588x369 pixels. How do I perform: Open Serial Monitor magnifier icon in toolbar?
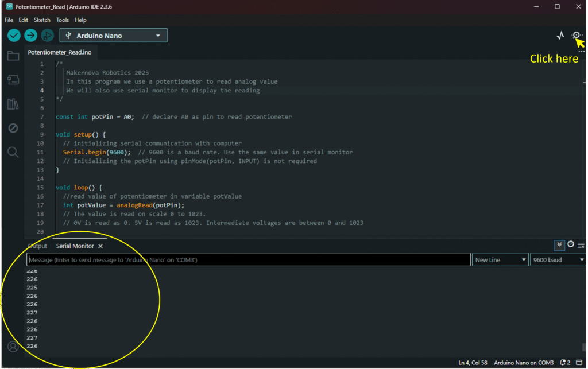point(577,36)
